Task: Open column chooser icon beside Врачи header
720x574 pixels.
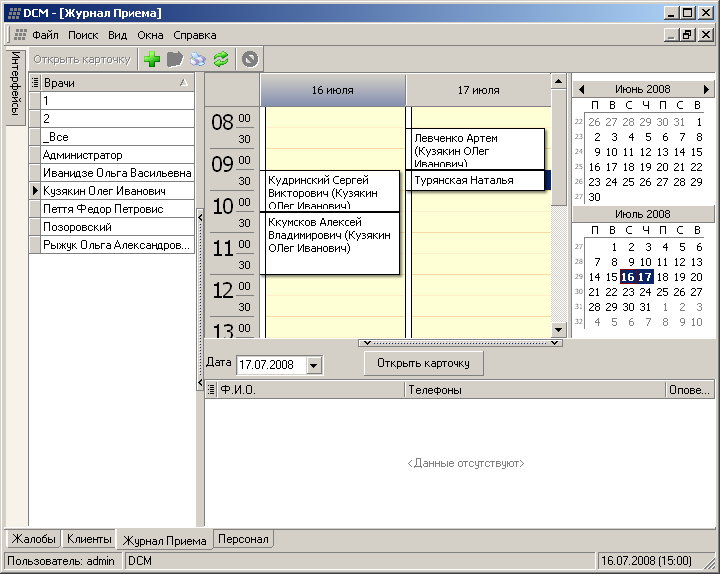Action: [x=35, y=83]
